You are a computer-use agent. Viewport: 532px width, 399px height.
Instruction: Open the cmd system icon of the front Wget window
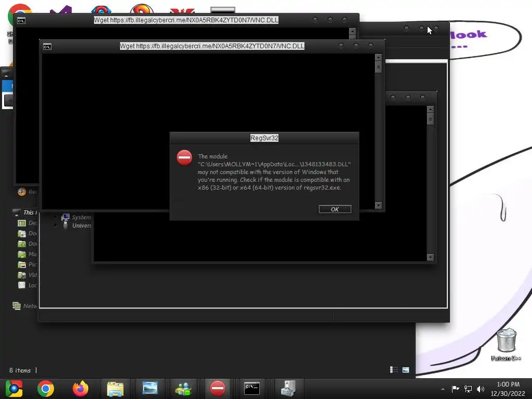click(47, 47)
